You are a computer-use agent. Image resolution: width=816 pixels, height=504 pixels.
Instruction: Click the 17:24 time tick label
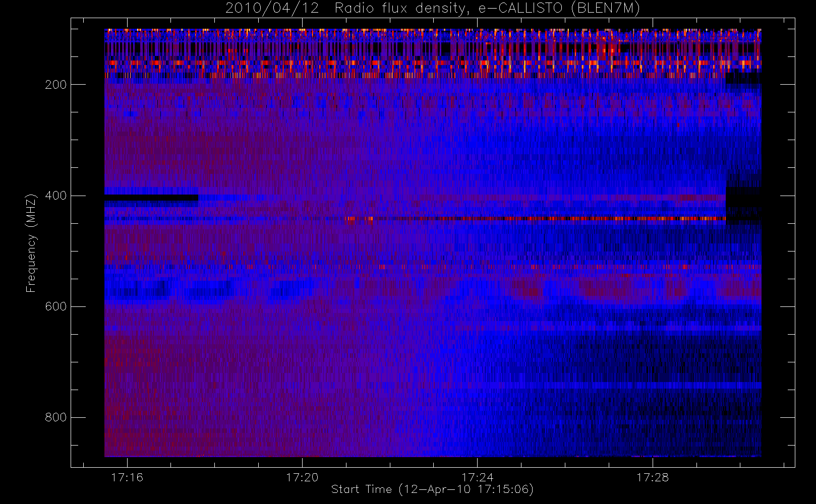click(478, 477)
